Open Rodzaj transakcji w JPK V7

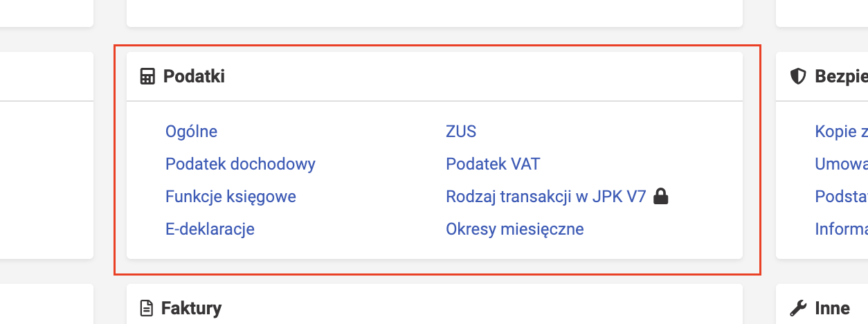(x=545, y=197)
